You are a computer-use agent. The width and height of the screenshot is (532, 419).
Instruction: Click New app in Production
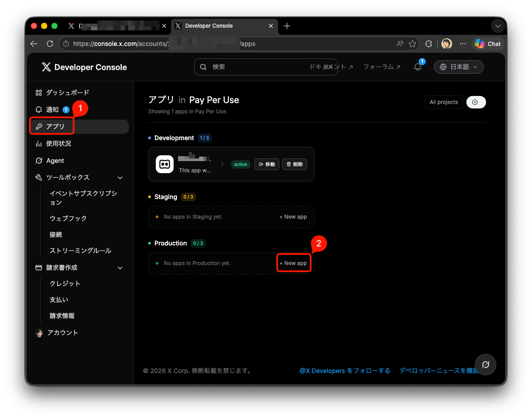click(293, 263)
